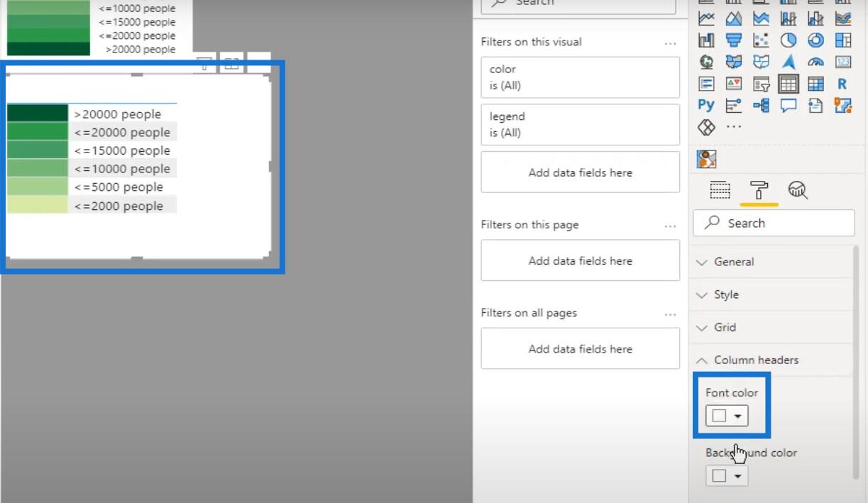Click Add data fields under this page

click(580, 260)
